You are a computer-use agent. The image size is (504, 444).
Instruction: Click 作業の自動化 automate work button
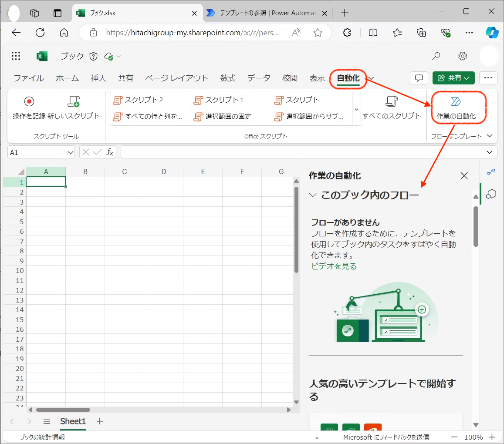(x=456, y=108)
